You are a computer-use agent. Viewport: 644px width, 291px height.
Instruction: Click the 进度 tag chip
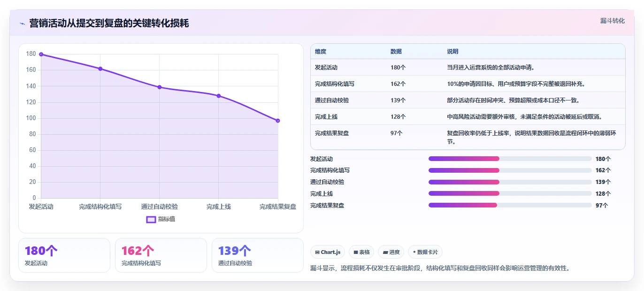pyautogui.click(x=391, y=252)
